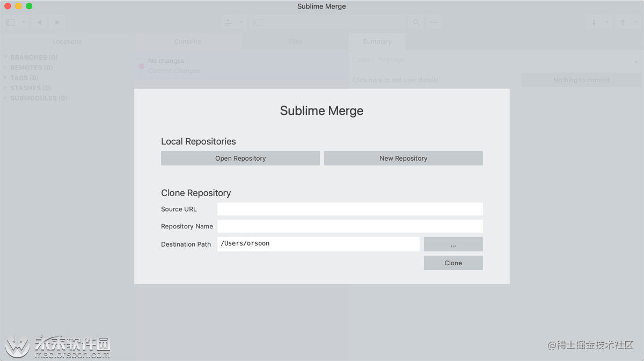Open the commit message dropdown arrow
The height and width of the screenshot is (361, 644).
pyautogui.click(x=636, y=62)
